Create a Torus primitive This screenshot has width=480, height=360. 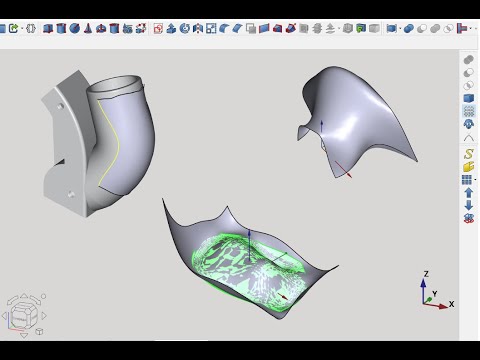[101, 28]
